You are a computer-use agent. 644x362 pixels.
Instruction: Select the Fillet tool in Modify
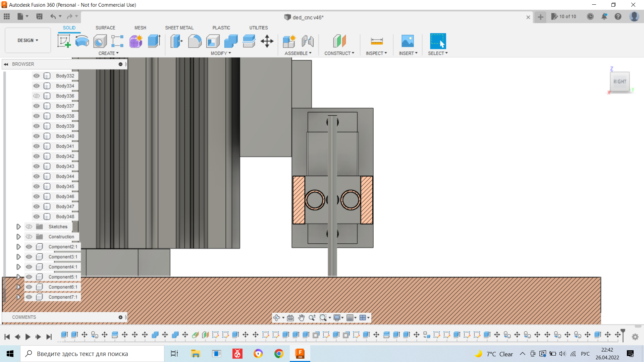coord(195,41)
